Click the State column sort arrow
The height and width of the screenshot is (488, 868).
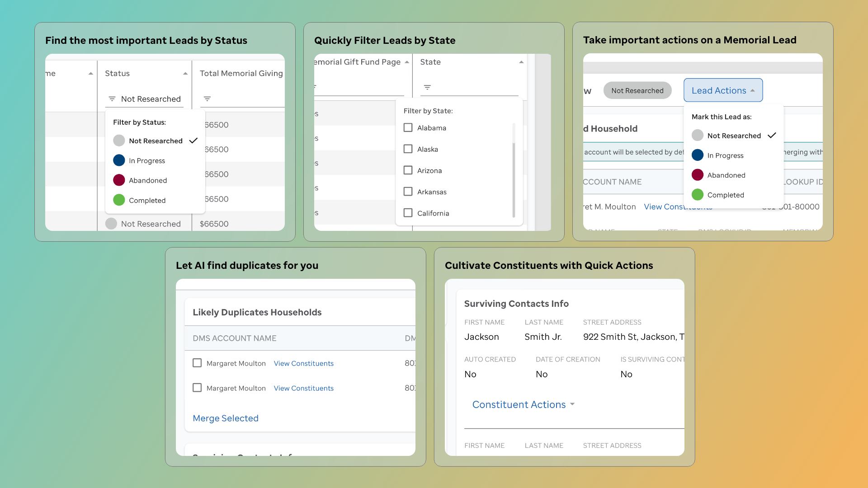pos(521,62)
